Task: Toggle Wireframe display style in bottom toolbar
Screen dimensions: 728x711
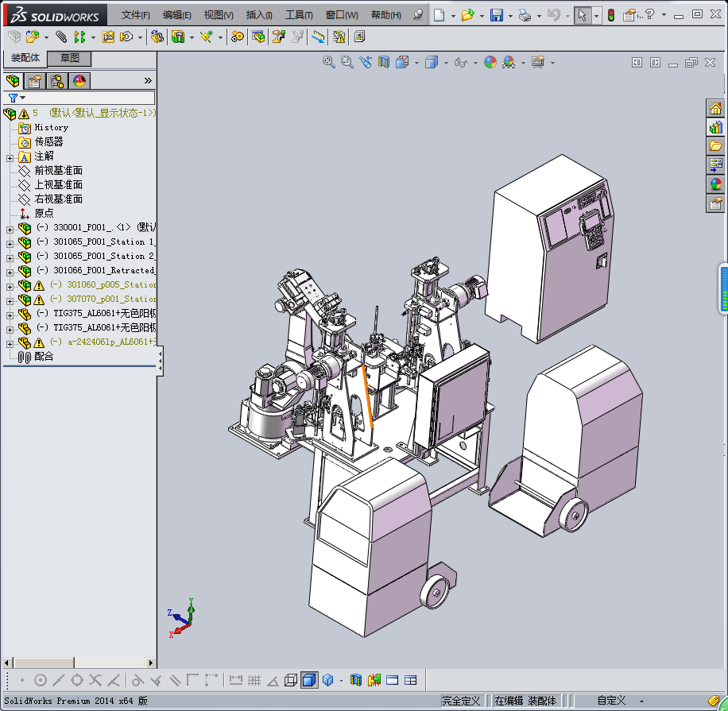Action: click(291, 680)
